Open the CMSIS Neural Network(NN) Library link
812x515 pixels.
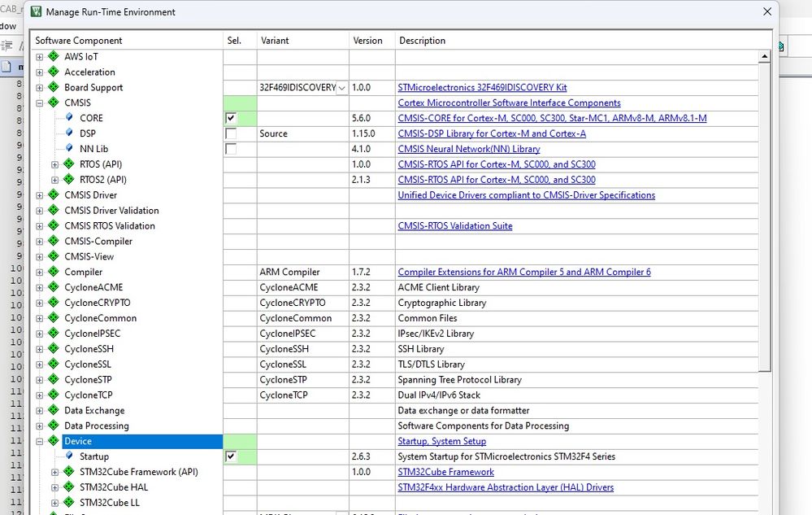[x=469, y=149]
